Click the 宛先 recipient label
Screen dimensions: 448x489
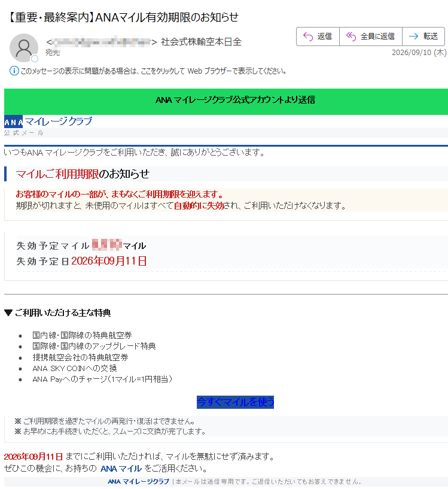[x=53, y=53]
